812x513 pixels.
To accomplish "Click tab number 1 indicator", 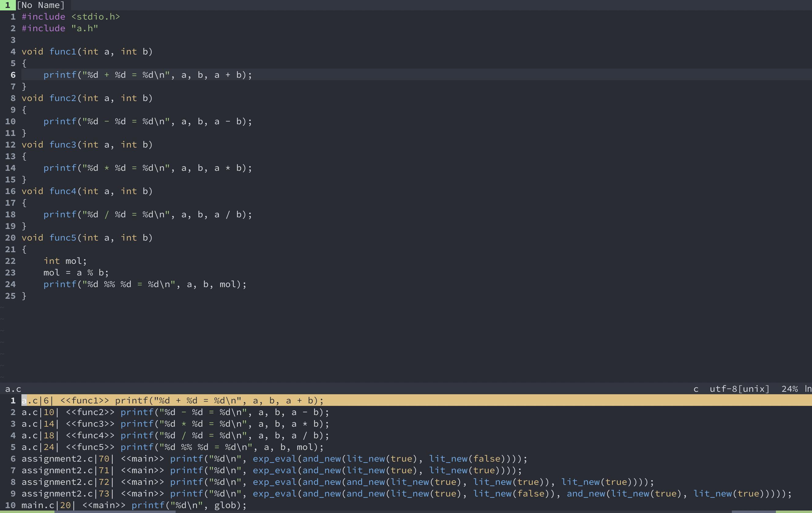I will (x=7, y=5).
